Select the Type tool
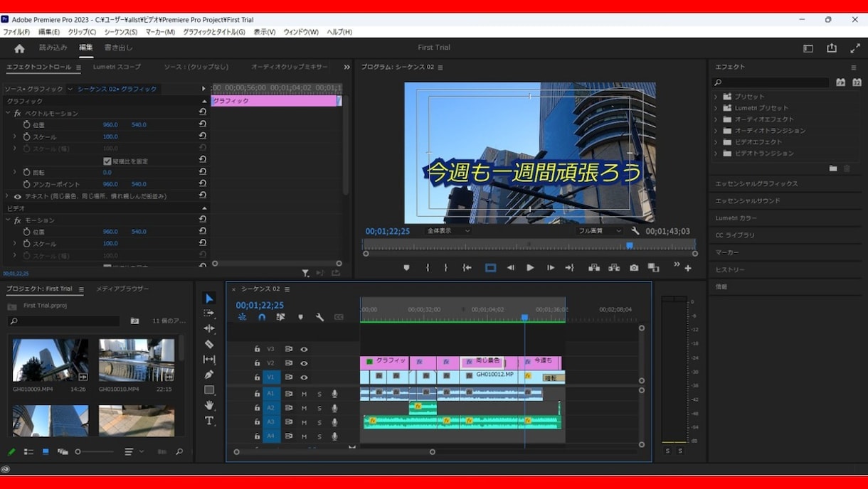This screenshot has width=868, height=489. (209, 421)
